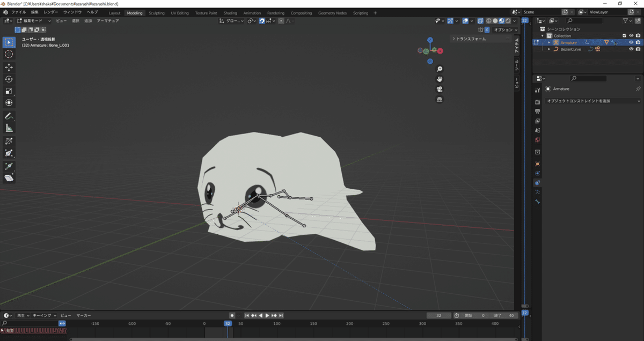Choose the Measure tool

9,128
